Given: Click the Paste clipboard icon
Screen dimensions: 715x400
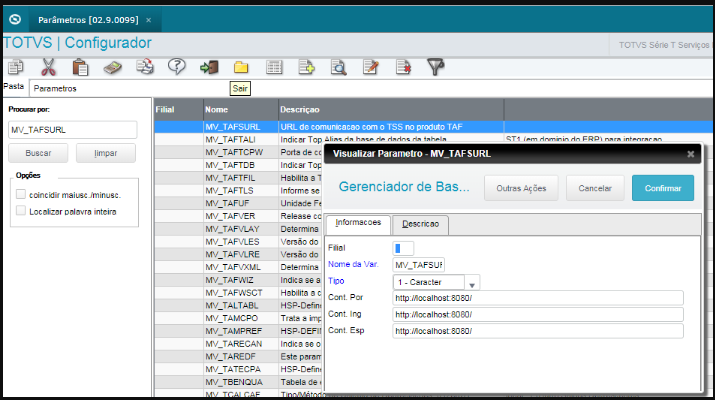Looking at the screenshot, I should [80, 67].
